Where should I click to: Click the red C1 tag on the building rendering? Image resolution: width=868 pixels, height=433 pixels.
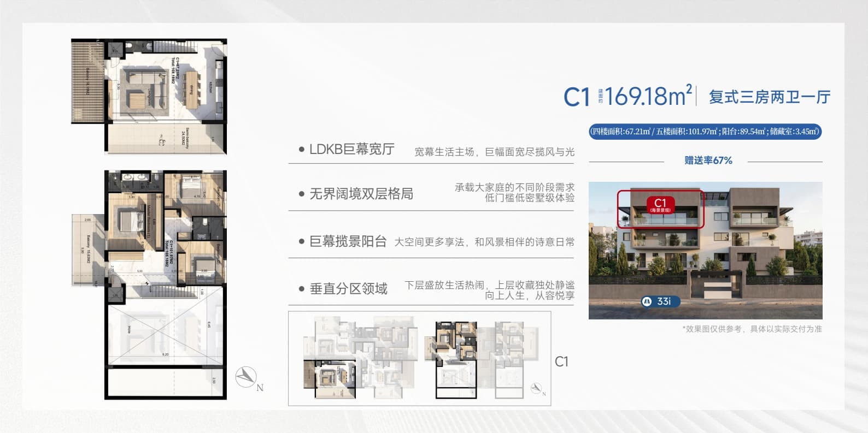click(x=660, y=205)
